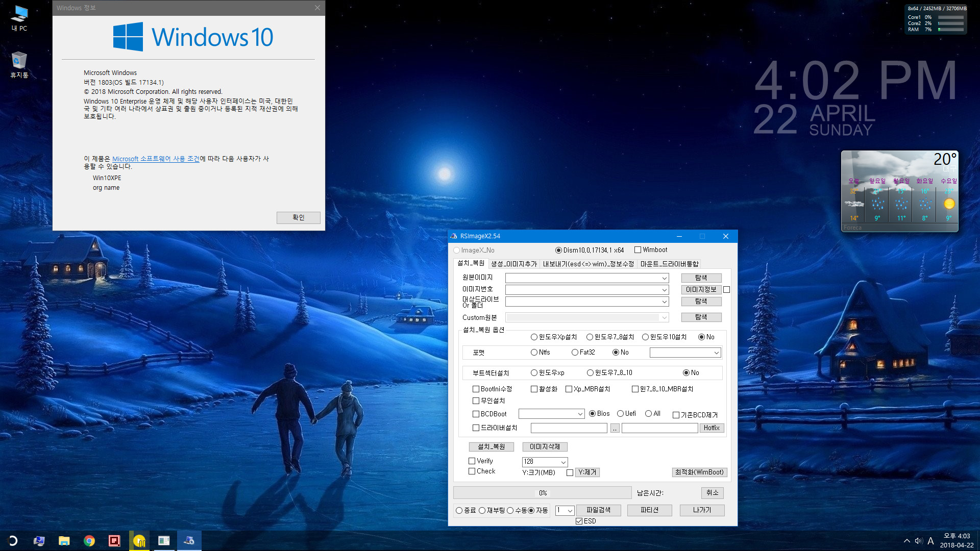Select 윈도우7_8_10 boot sector option
The height and width of the screenshot is (551, 980).
[590, 373]
